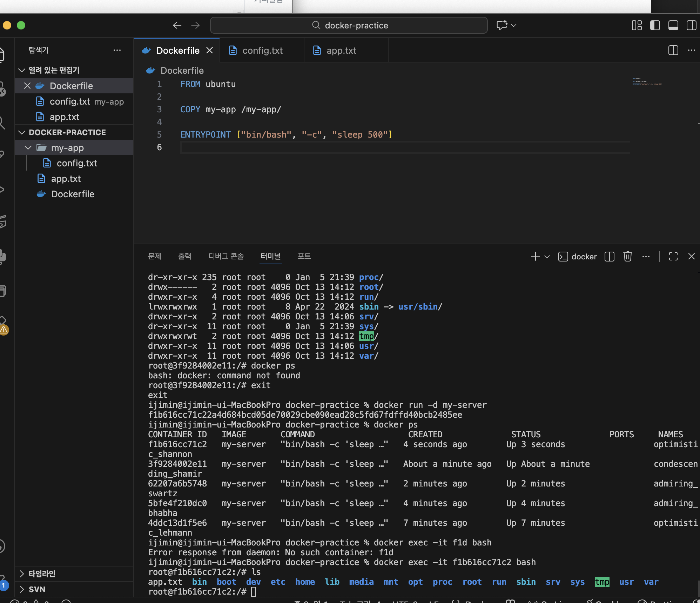Toggle the bottom panel visibility

click(x=673, y=25)
